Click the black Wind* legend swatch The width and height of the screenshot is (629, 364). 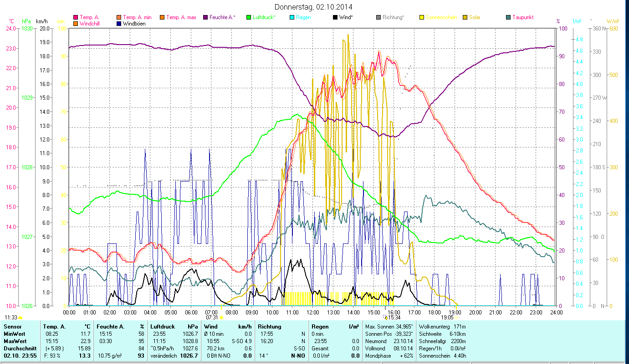[x=335, y=17]
